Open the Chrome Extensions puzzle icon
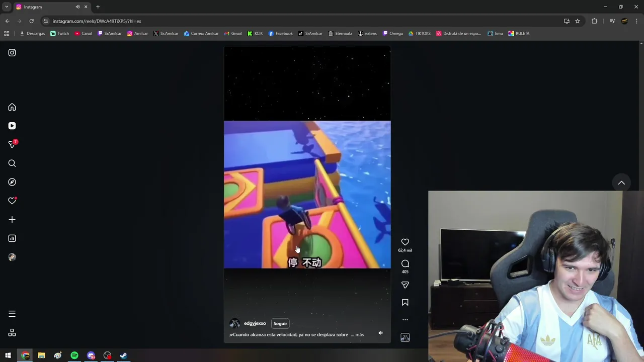Viewport: 644px width, 362px height. tap(595, 21)
